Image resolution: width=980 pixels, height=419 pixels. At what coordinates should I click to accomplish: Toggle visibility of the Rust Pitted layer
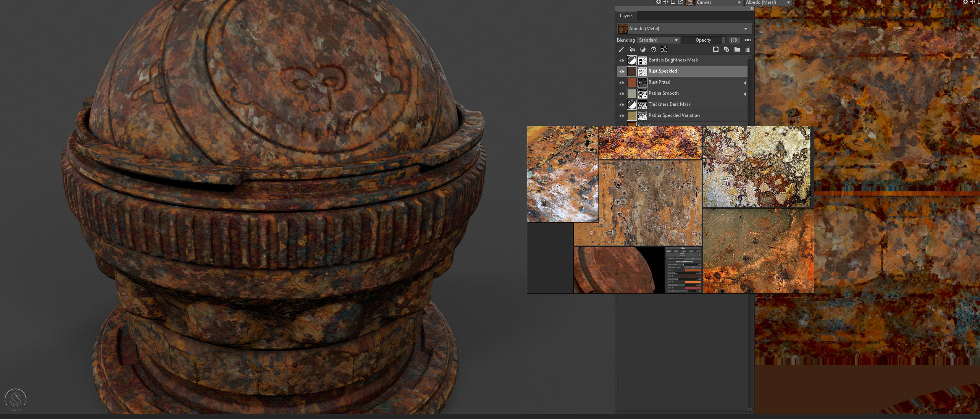(x=622, y=83)
